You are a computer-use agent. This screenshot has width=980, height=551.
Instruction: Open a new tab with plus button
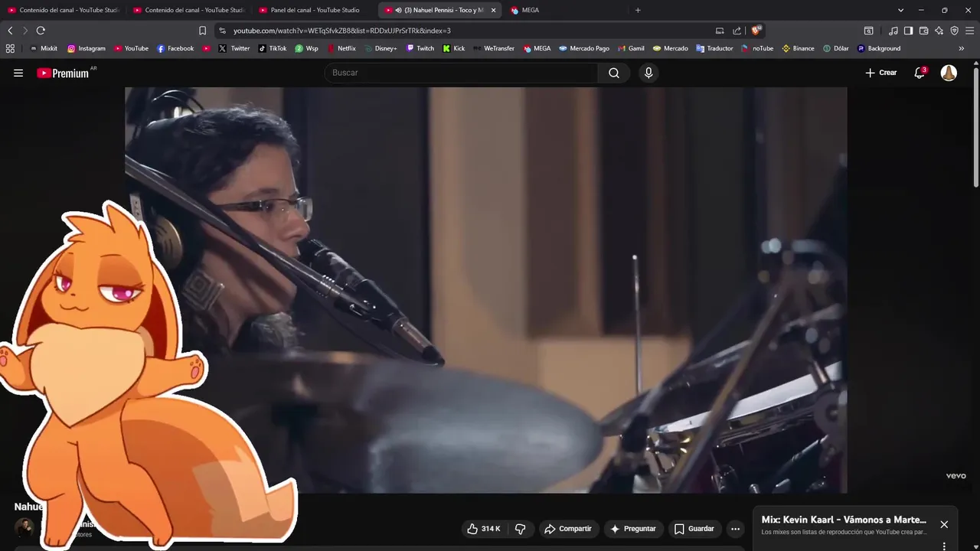[x=638, y=10]
